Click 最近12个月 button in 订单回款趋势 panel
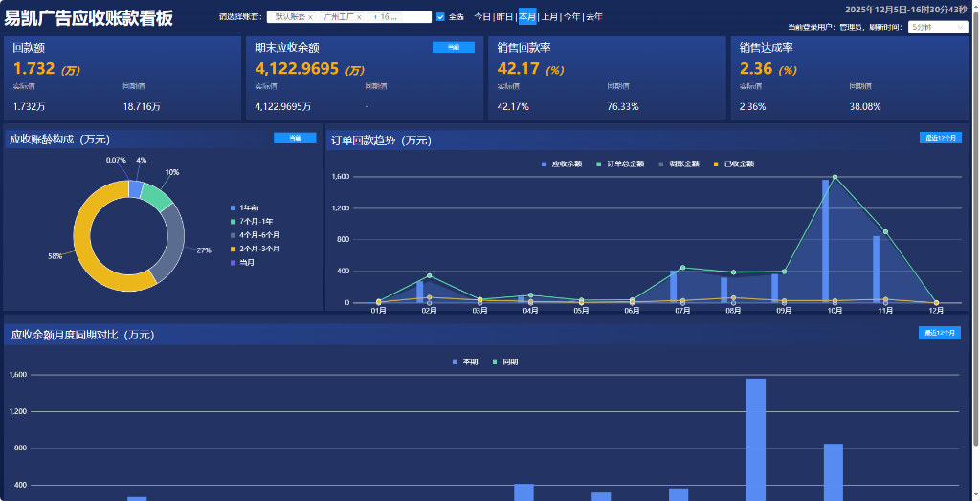The image size is (980, 501). (940, 138)
